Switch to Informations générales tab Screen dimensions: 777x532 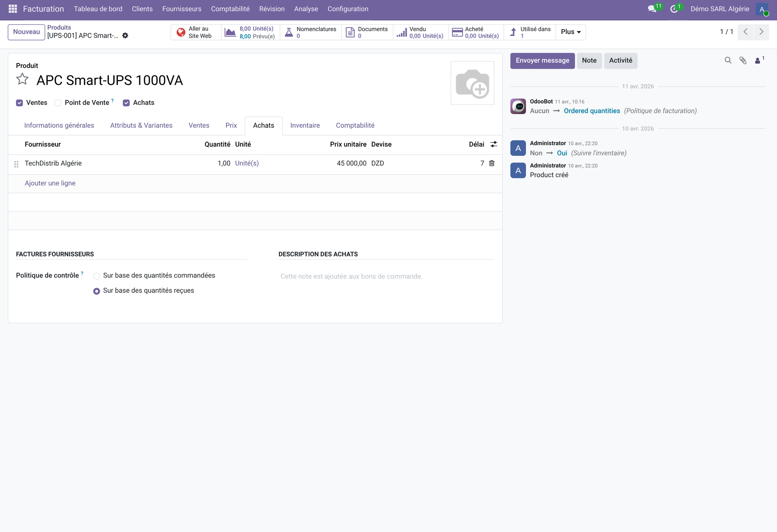point(59,126)
